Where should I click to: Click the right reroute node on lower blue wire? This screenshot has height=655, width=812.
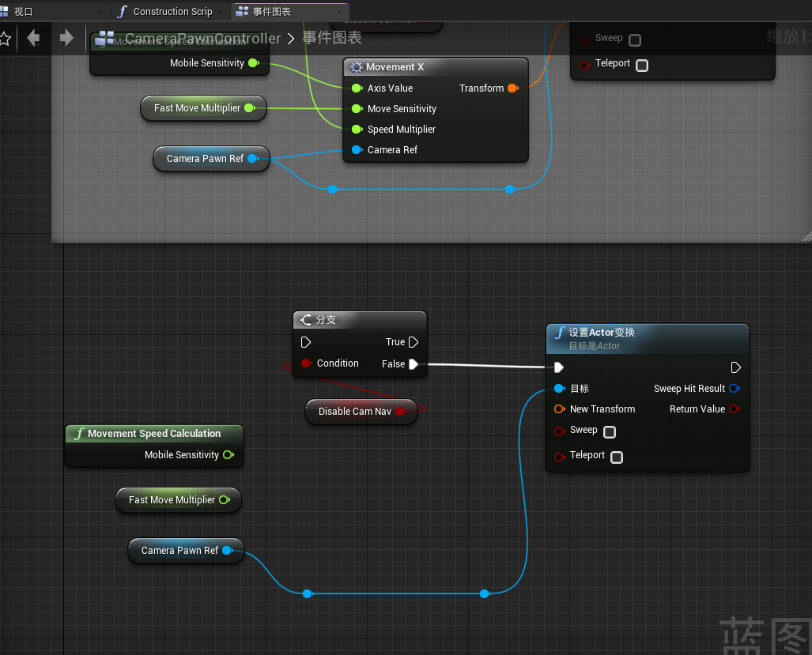pos(484,594)
